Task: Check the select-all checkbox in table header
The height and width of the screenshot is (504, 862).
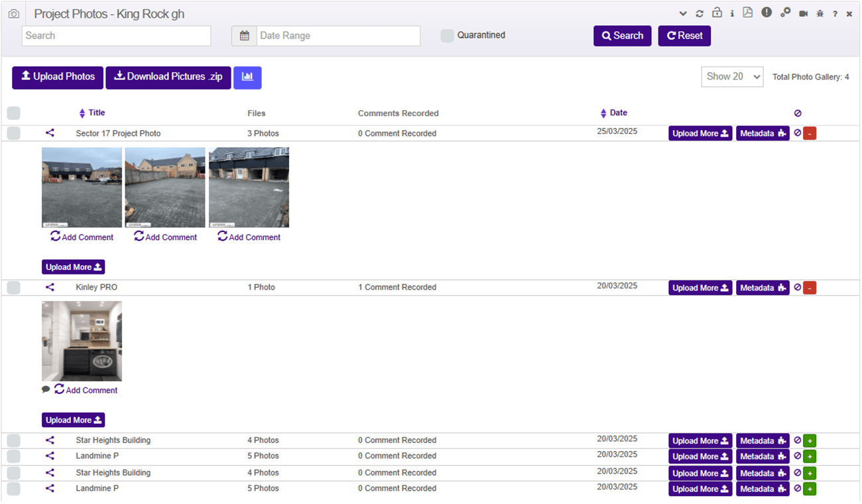Action: pyautogui.click(x=14, y=113)
